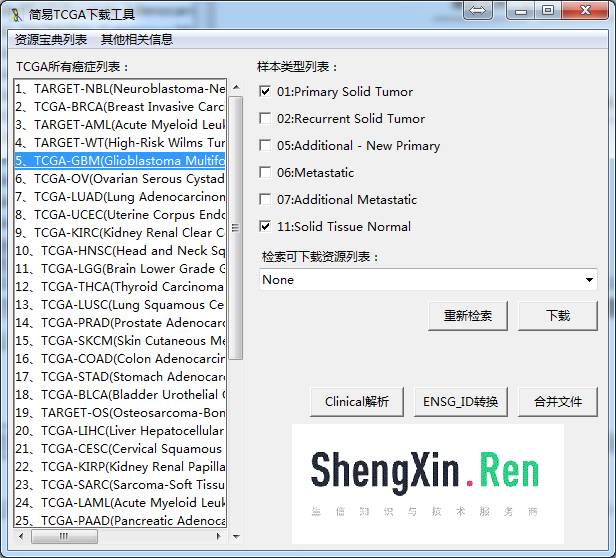Select 25、TCGA-PAAD Pancreatic row
Viewport: 616px width, 558px height.
point(120,520)
